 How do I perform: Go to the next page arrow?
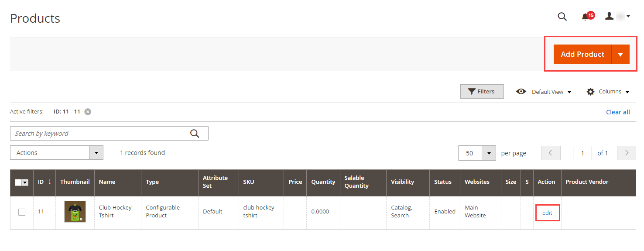627,153
